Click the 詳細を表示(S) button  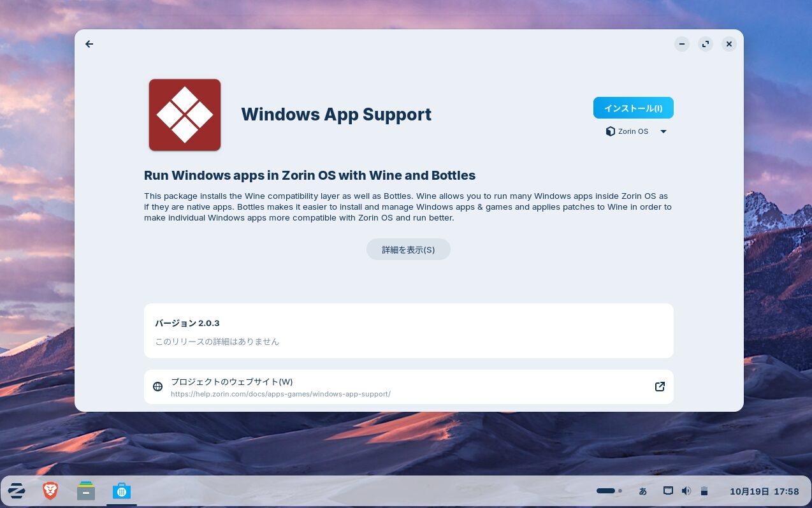408,249
